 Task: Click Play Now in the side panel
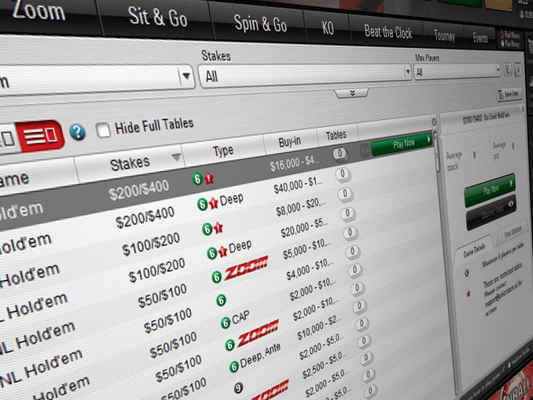click(x=489, y=190)
